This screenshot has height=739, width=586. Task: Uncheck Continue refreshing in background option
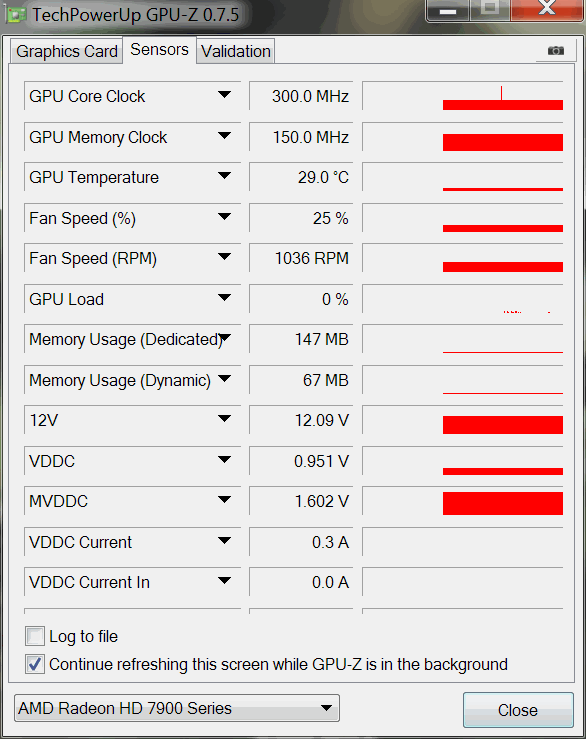[35, 664]
